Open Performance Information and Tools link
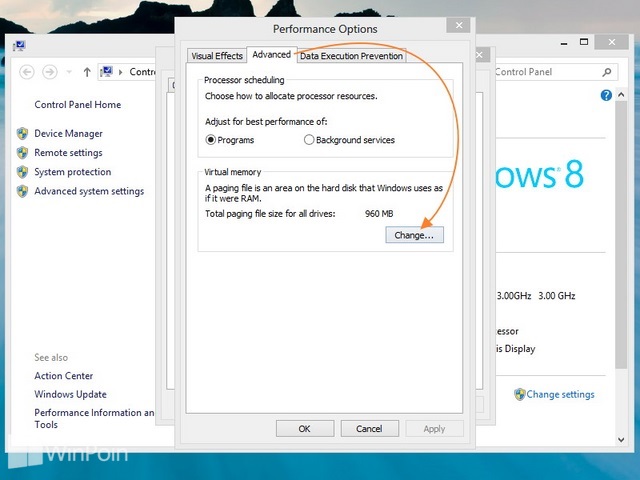Screen dimensions: 640x480 click(x=94, y=418)
